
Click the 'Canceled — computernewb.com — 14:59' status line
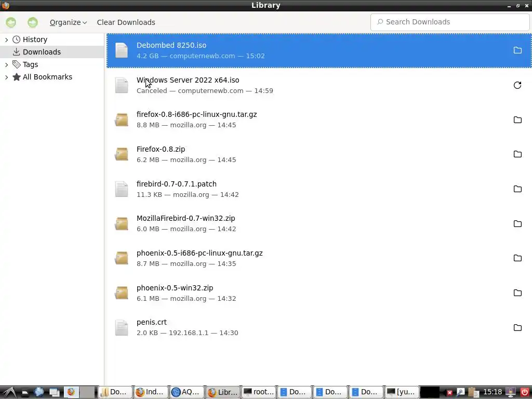tap(205, 90)
